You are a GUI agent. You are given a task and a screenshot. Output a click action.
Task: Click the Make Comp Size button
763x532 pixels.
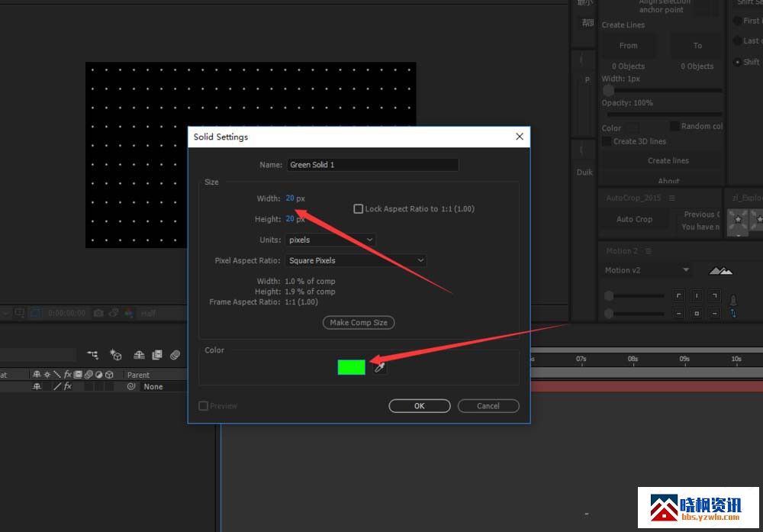pos(359,323)
